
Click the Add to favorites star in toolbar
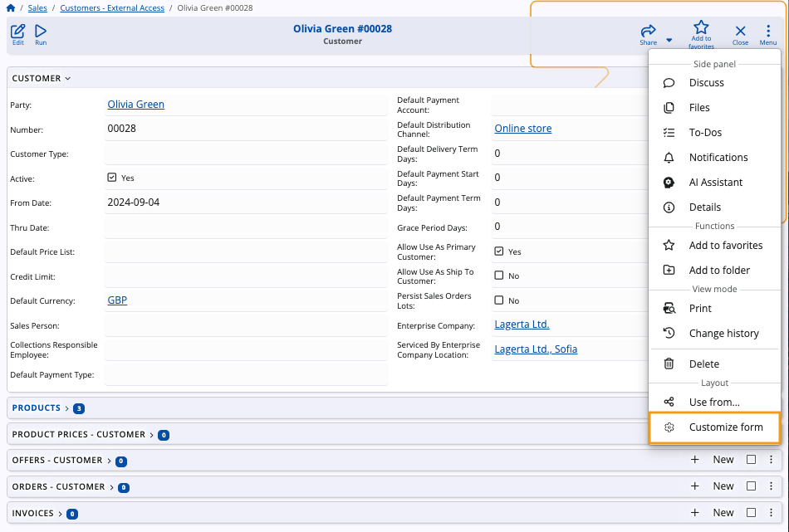click(x=701, y=28)
